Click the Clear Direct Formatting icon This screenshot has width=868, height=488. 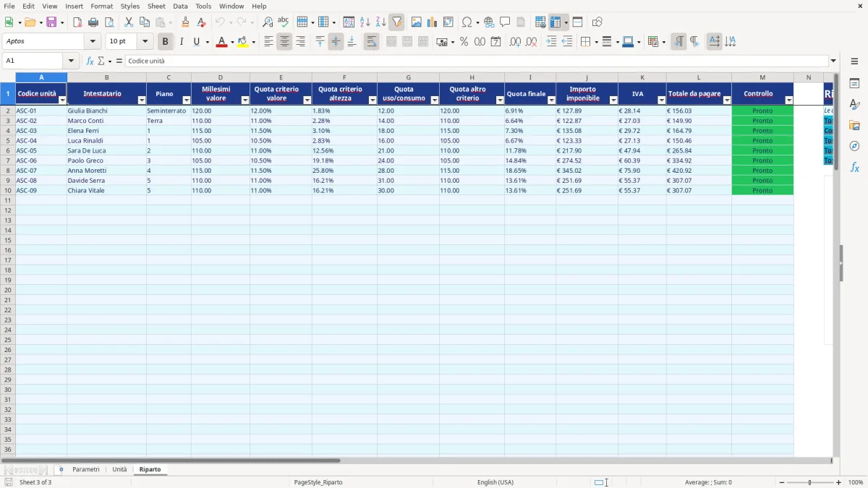pos(201,22)
